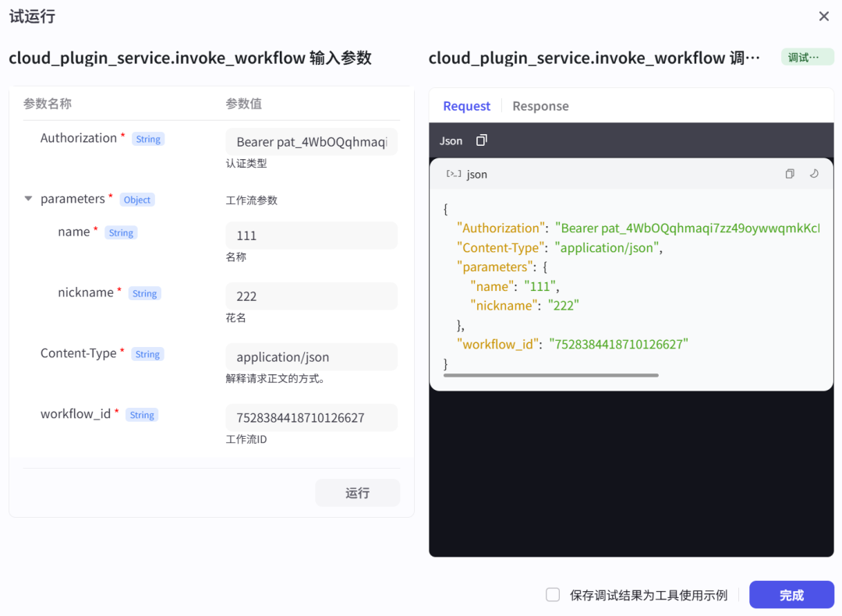Copy JSON using the dark header copy icon

(482, 140)
